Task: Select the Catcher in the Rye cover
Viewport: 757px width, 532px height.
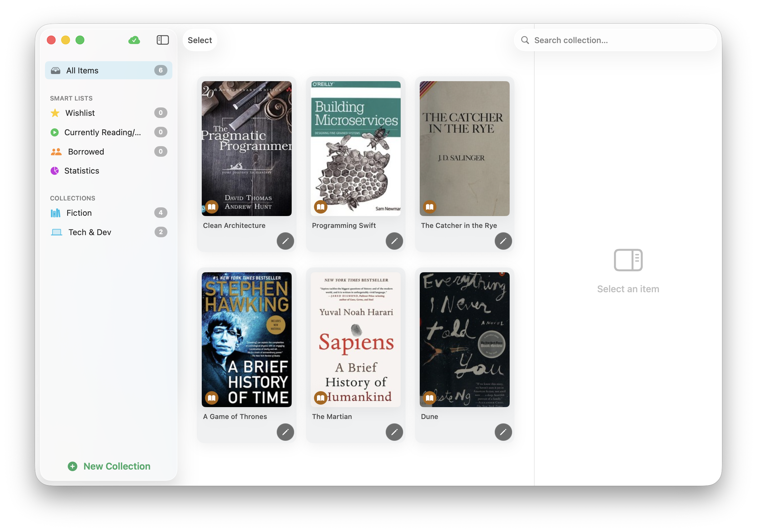Action: tap(465, 149)
